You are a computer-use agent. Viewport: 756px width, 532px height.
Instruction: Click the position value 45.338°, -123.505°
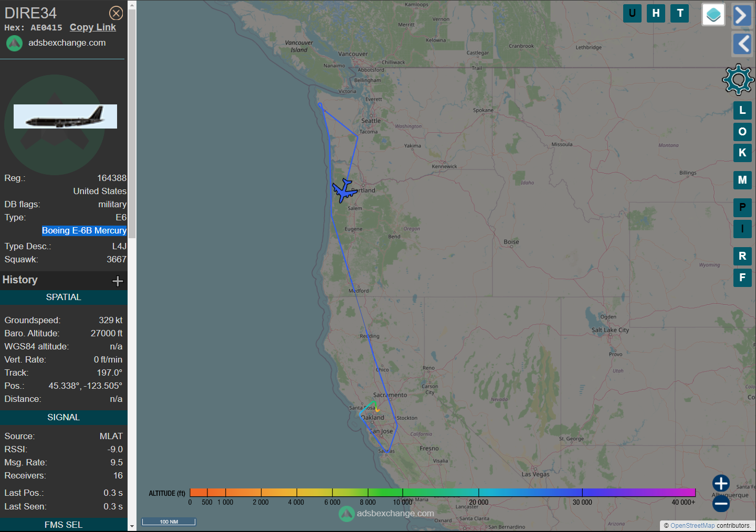86,386
